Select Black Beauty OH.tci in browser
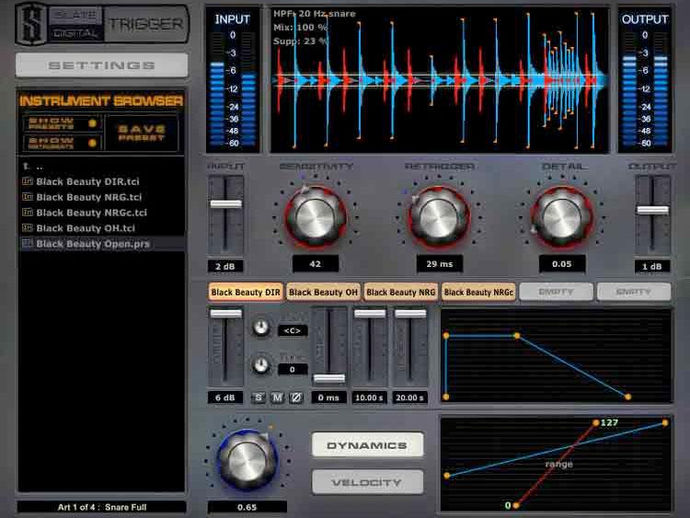 coord(85,228)
